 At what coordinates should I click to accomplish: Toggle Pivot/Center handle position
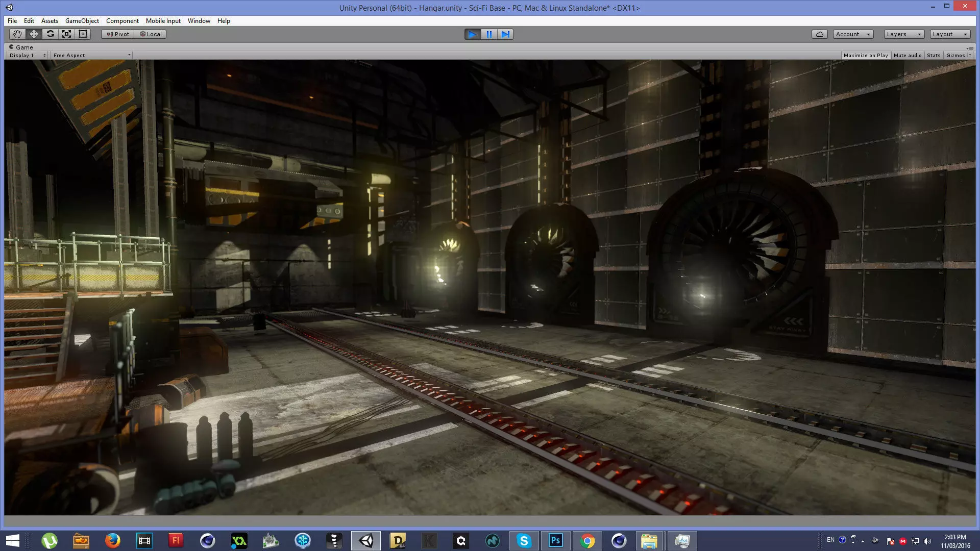click(x=118, y=34)
